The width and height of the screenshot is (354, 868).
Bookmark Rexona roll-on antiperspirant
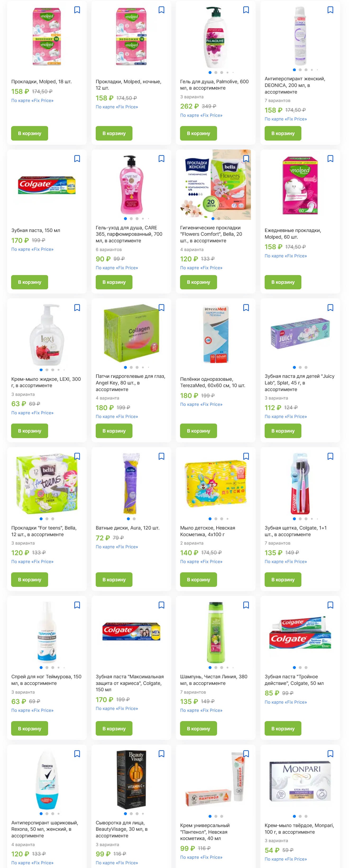tap(77, 754)
